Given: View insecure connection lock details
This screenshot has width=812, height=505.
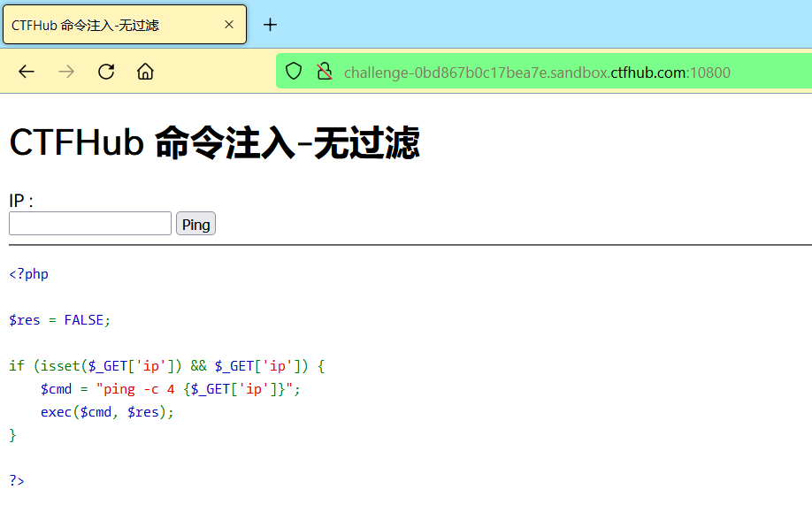Looking at the screenshot, I should (x=325, y=72).
